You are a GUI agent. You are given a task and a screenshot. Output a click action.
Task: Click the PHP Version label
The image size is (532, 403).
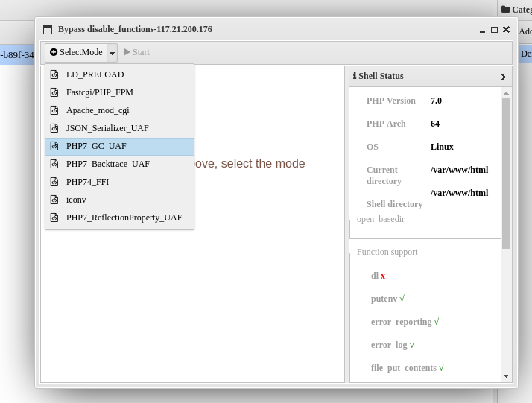(x=391, y=101)
